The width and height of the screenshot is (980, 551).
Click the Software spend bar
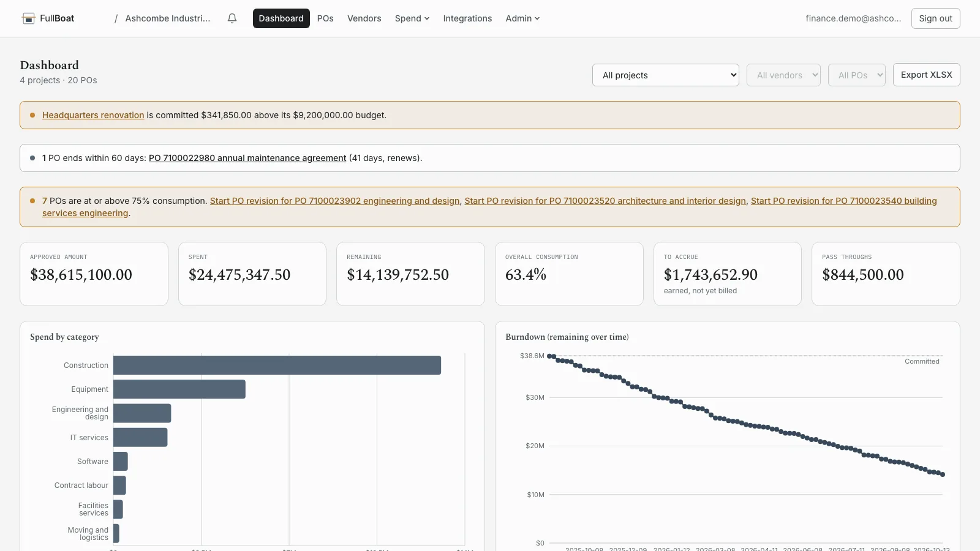point(121,461)
